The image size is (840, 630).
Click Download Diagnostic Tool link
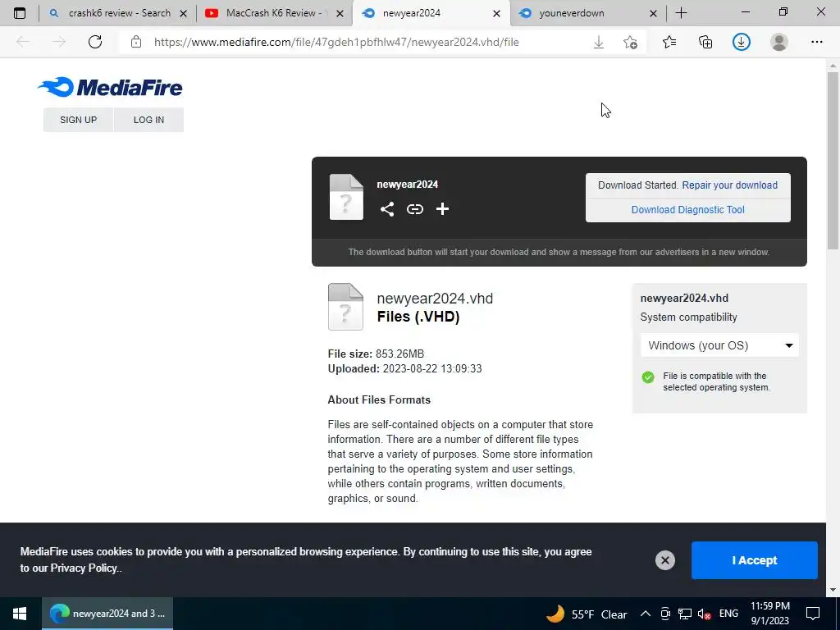(x=688, y=210)
